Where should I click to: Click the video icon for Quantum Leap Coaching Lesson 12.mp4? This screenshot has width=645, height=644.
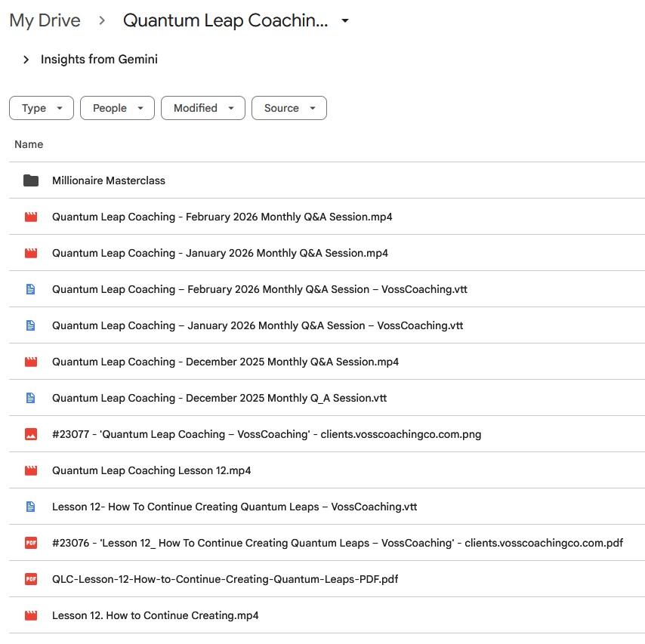pos(30,470)
